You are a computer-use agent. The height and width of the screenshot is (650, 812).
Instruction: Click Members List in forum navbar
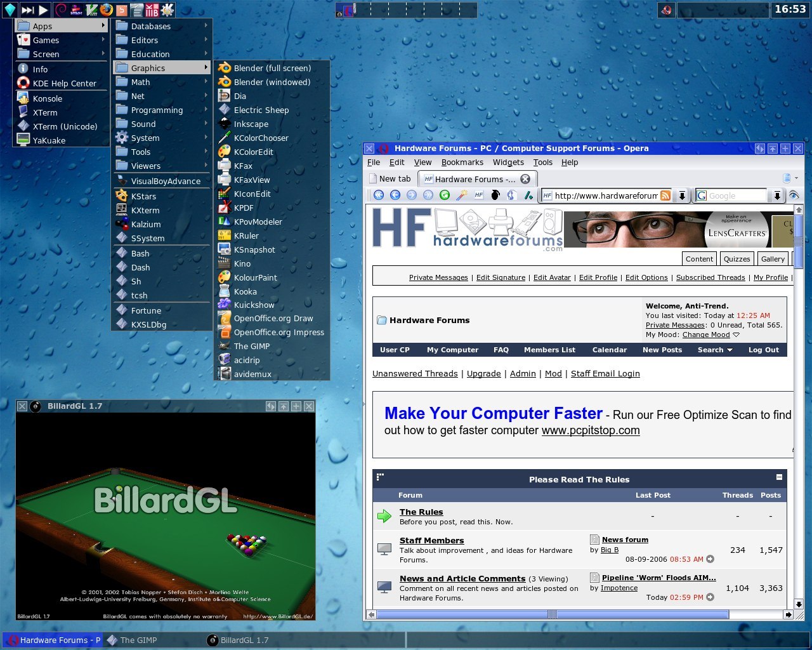(x=549, y=350)
